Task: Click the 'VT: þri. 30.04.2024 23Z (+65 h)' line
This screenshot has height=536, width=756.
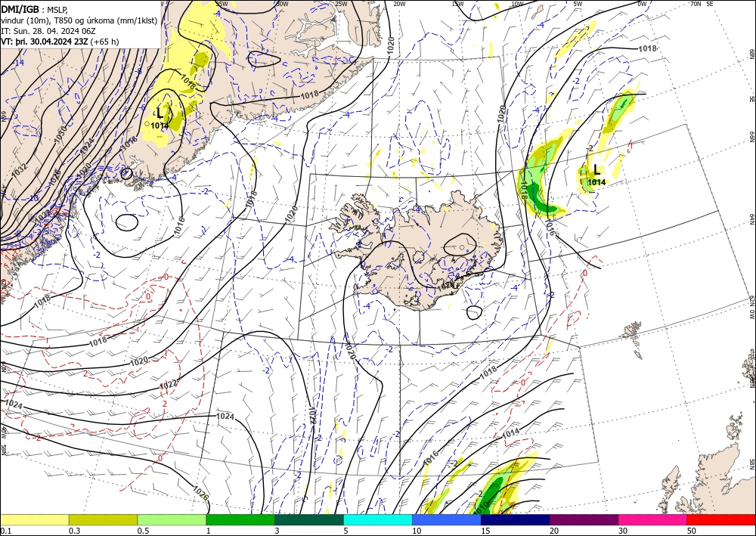Action: [60, 42]
